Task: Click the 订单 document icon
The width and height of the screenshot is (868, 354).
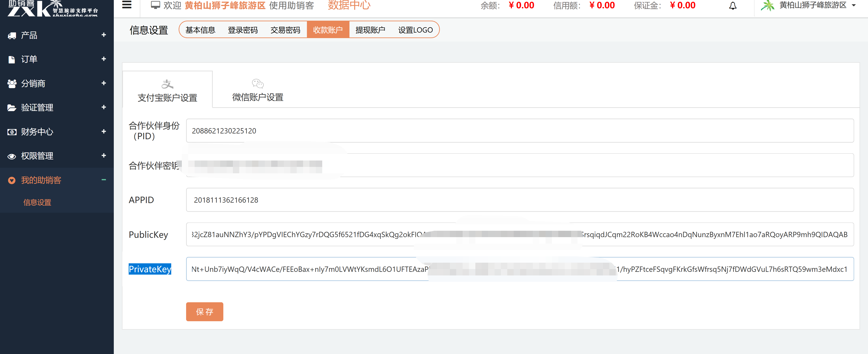Action: [x=12, y=59]
